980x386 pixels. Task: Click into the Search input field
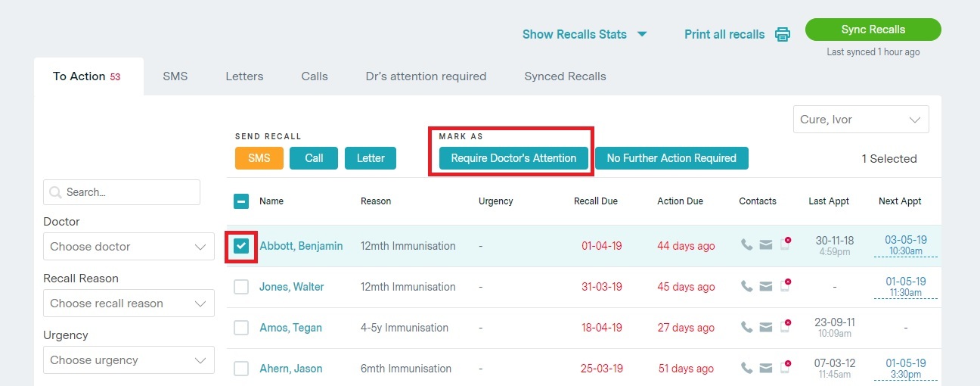(x=129, y=192)
